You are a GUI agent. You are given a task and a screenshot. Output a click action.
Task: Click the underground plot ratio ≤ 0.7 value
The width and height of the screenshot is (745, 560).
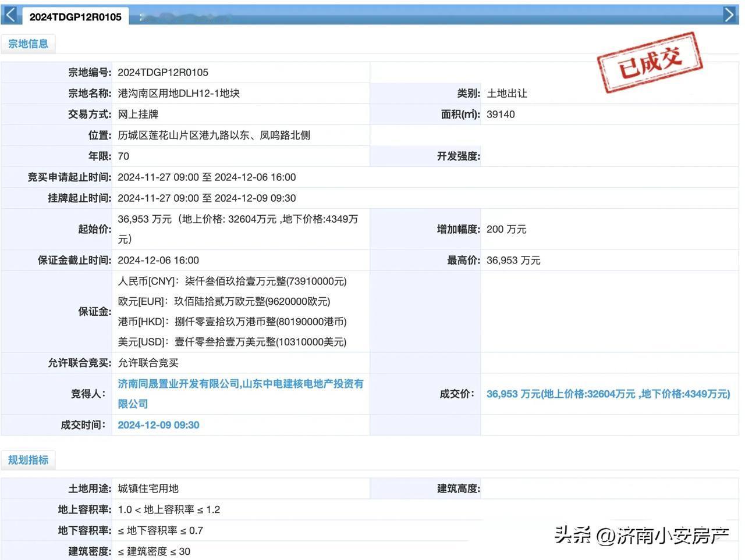161,530
